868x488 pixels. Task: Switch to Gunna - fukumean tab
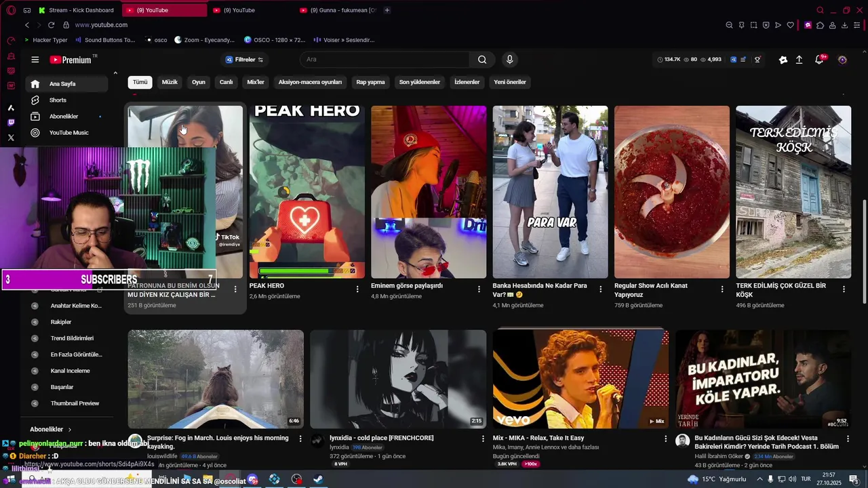(x=337, y=10)
